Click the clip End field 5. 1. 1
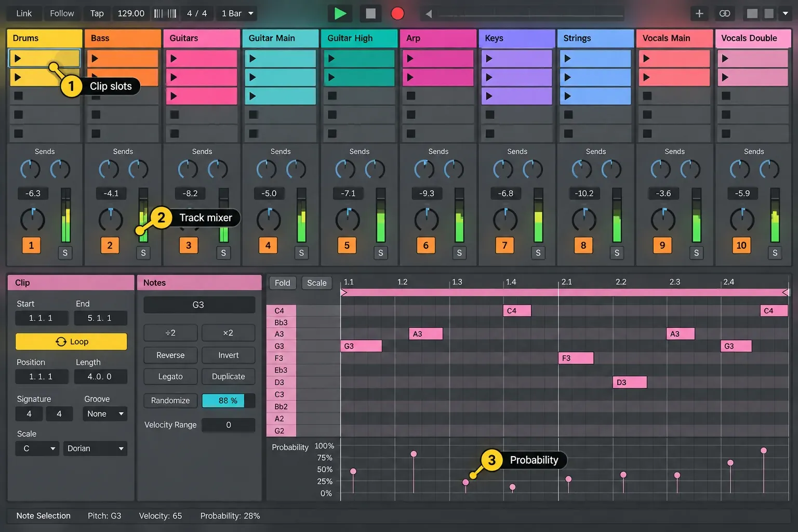 [100, 318]
